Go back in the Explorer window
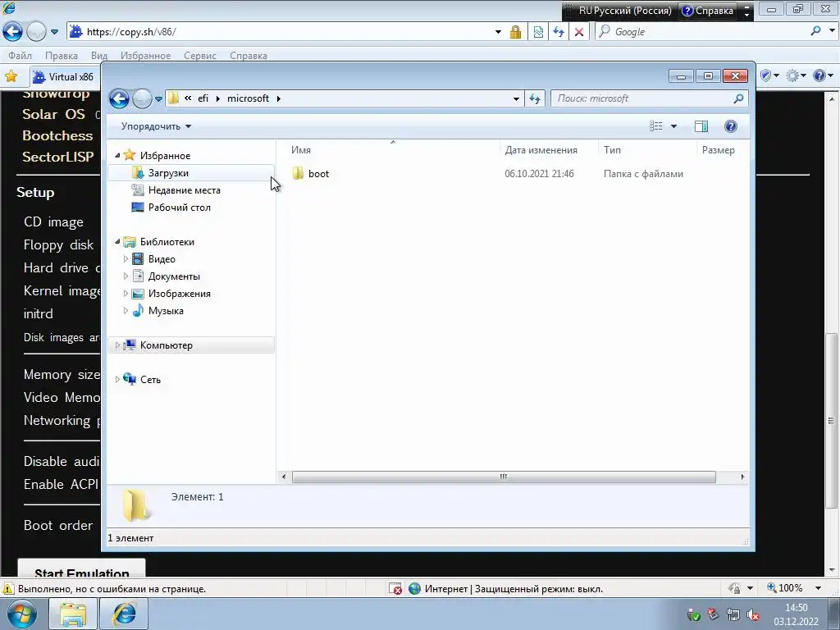This screenshot has width=840, height=630. (119, 98)
